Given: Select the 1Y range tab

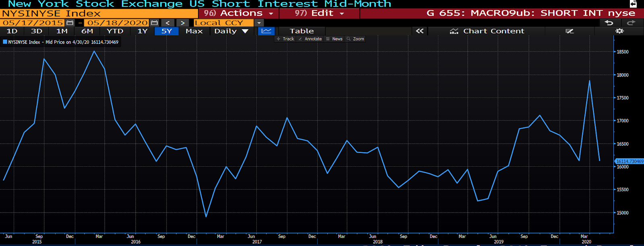Looking at the screenshot, I should (142, 31).
